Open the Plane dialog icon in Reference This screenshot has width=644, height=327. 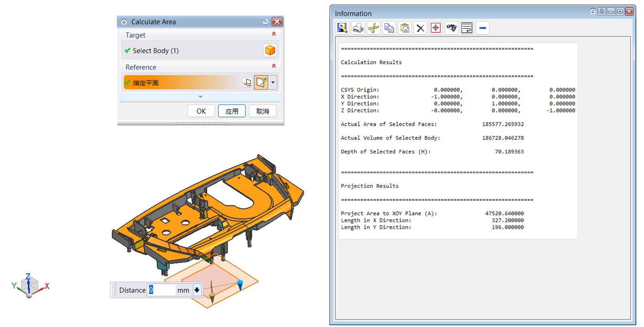[247, 83]
